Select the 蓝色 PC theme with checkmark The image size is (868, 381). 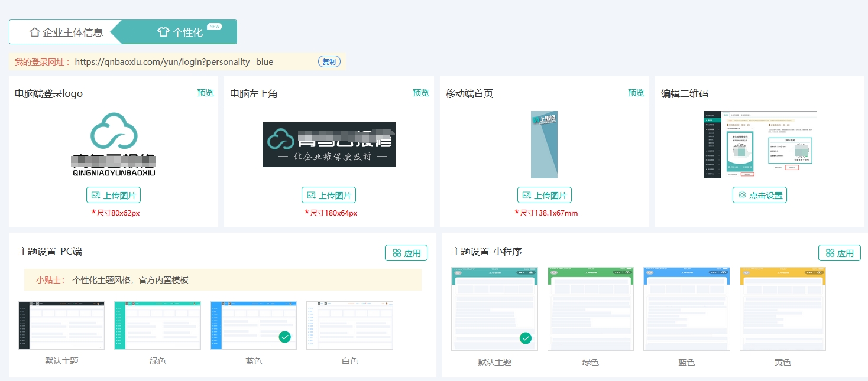[253, 325]
